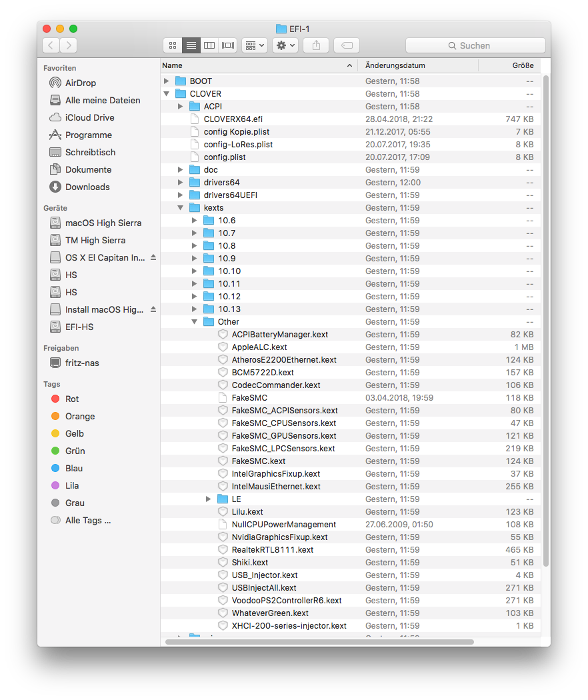The width and height of the screenshot is (588, 700).
Task: Collapse the kexts folder
Action: click(x=181, y=207)
